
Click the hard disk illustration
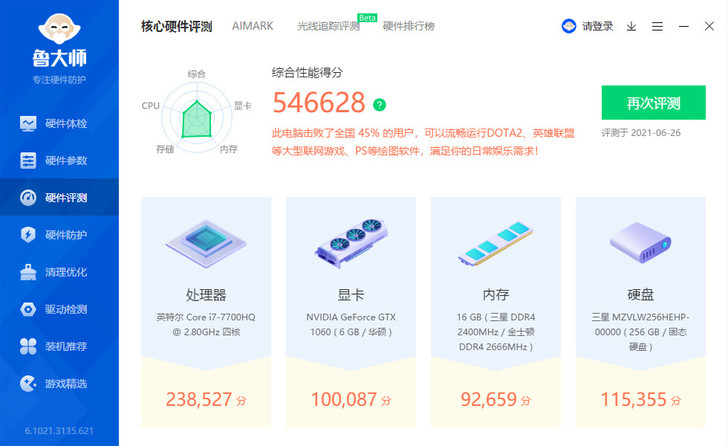[641, 243]
